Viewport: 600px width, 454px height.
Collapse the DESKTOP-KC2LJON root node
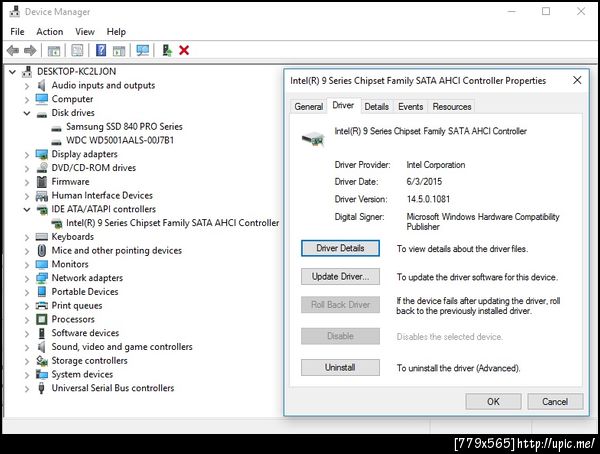click(13, 72)
